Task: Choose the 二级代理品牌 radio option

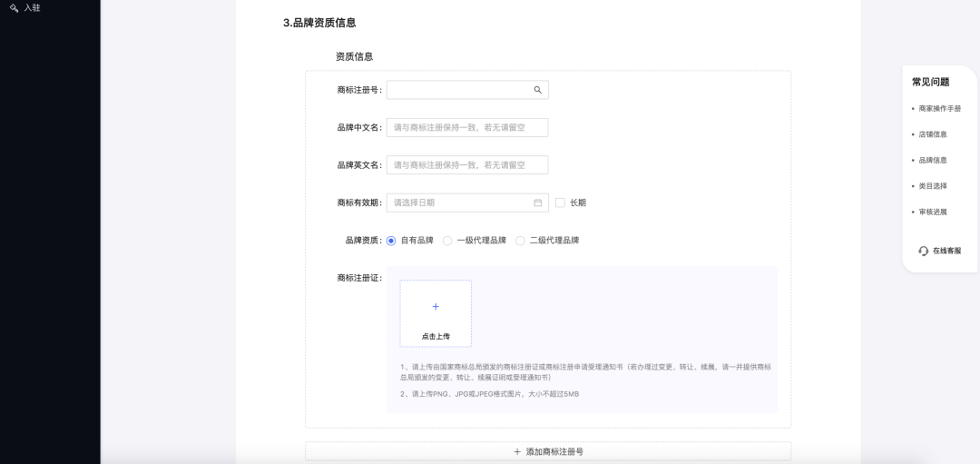Action: (x=520, y=241)
